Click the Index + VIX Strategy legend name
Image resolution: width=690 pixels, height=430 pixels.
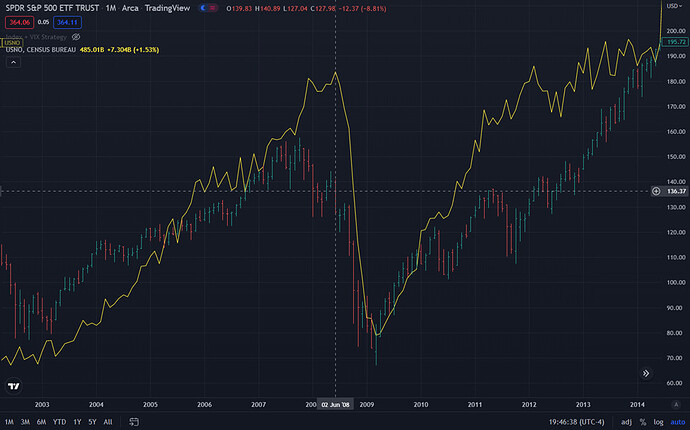pos(36,37)
